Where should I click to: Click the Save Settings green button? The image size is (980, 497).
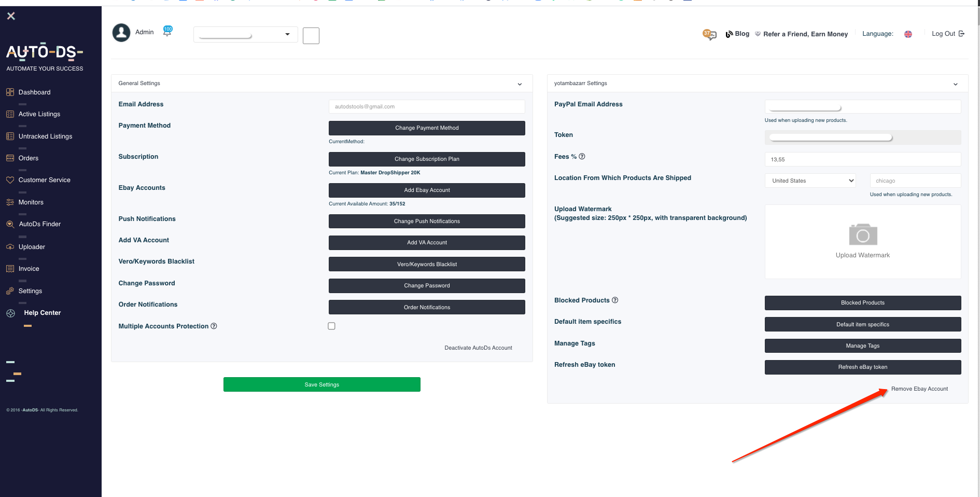coord(322,384)
